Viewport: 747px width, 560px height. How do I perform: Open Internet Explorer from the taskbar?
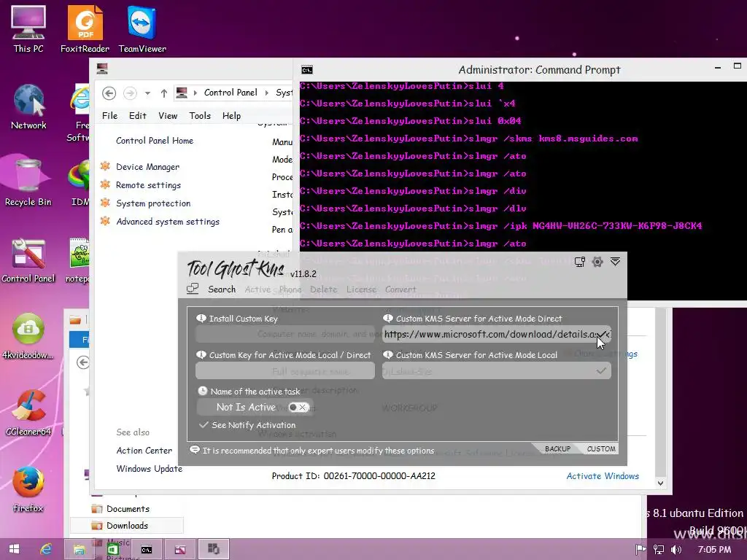tap(46, 549)
